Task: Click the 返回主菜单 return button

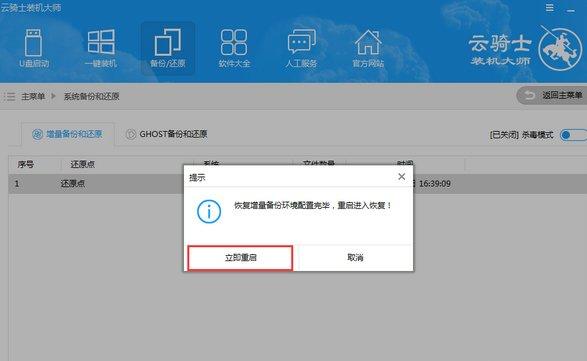Action: 551,96
